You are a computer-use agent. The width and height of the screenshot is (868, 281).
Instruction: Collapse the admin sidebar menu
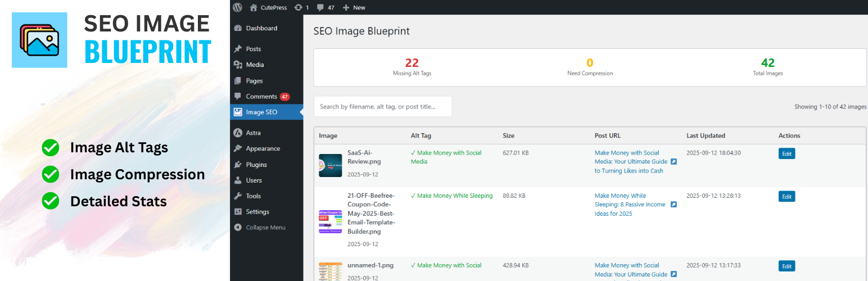click(265, 228)
